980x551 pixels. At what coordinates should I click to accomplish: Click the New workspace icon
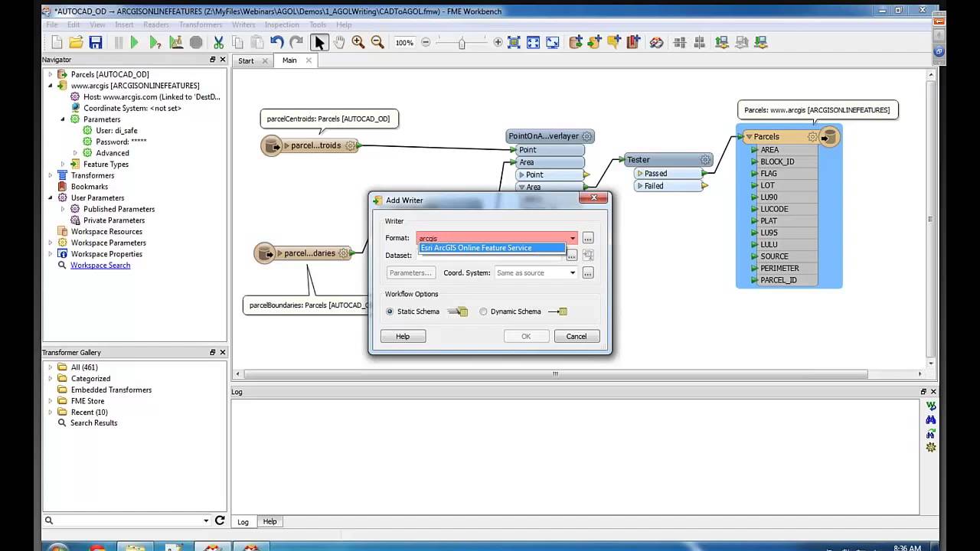56,43
